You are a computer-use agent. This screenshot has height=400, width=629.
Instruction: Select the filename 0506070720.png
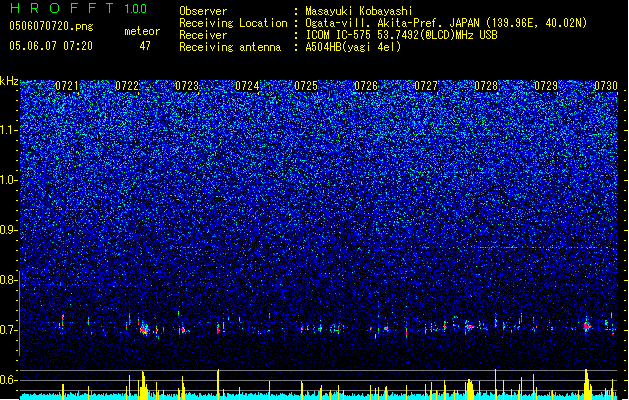point(51,26)
